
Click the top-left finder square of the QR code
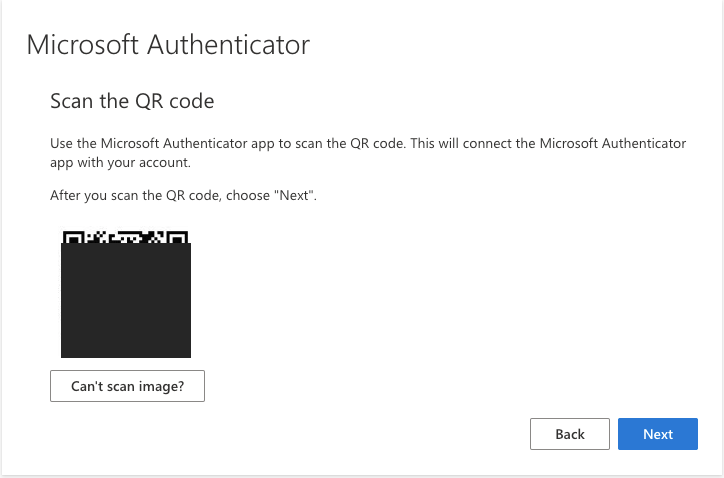click(x=73, y=237)
